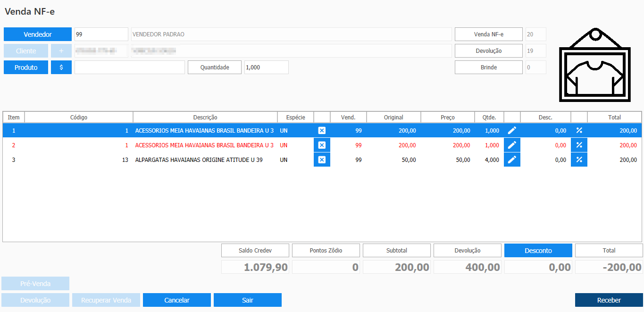This screenshot has height=312, width=644.
Task: Click the plus add customer button
Action: (61, 51)
